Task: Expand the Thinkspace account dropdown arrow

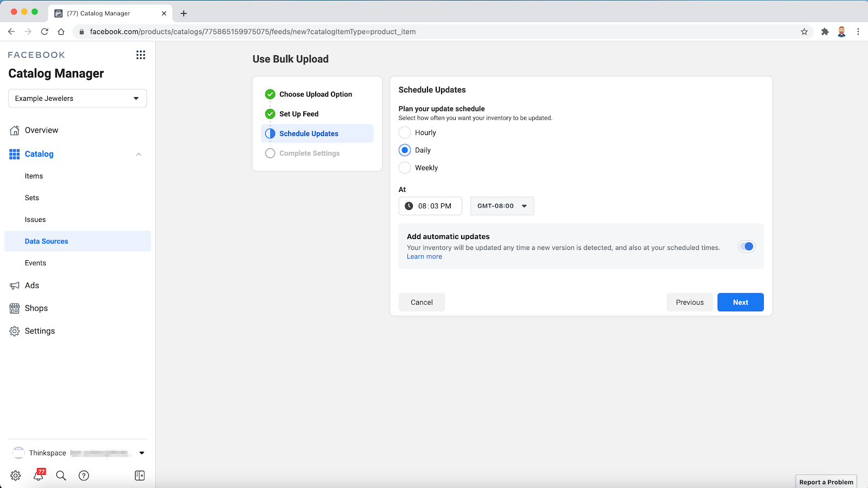Action: coord(142,453)
